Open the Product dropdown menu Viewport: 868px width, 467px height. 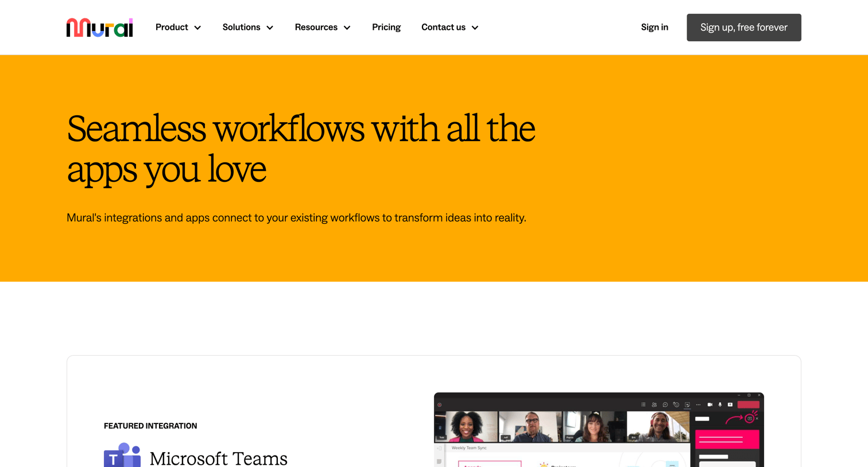point(178,28)
